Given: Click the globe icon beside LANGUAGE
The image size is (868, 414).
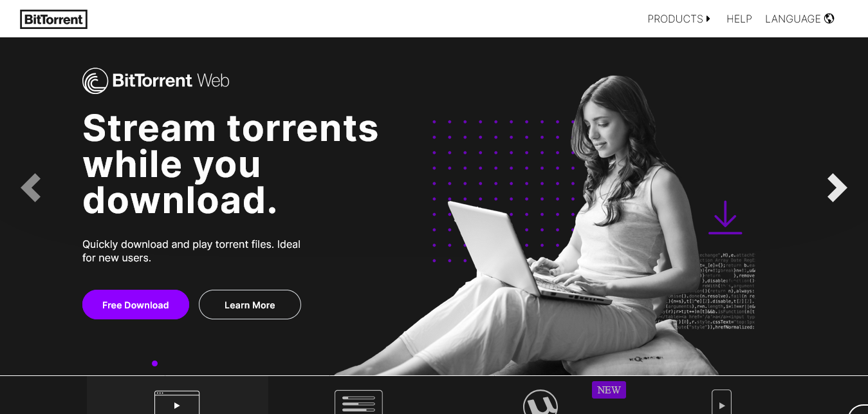Looking at the screenshot, I should pyautogui.click(x=829, y=19).
